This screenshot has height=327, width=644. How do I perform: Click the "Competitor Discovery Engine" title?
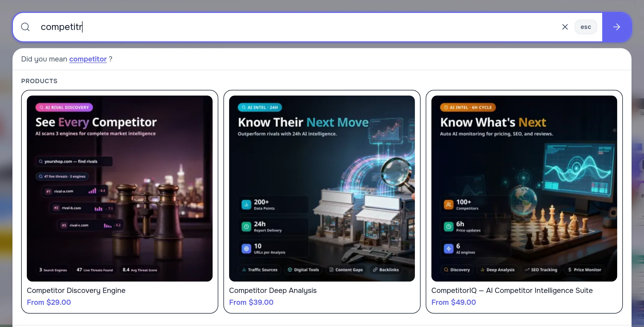pyautogui.click(x=76, y=291)
